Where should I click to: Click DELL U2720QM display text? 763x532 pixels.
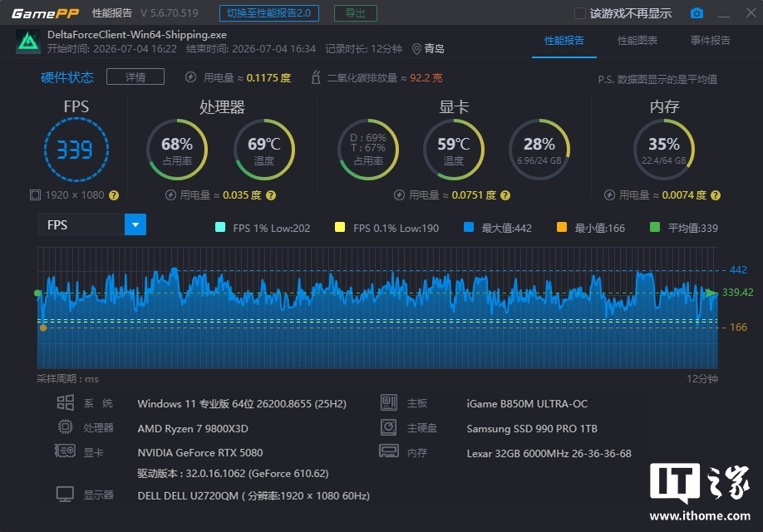[x=254, y=495]
